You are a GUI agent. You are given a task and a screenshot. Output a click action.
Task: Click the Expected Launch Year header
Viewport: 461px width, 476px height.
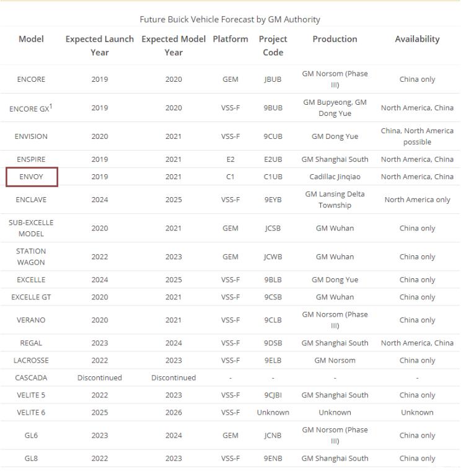[x=100, y=45]
